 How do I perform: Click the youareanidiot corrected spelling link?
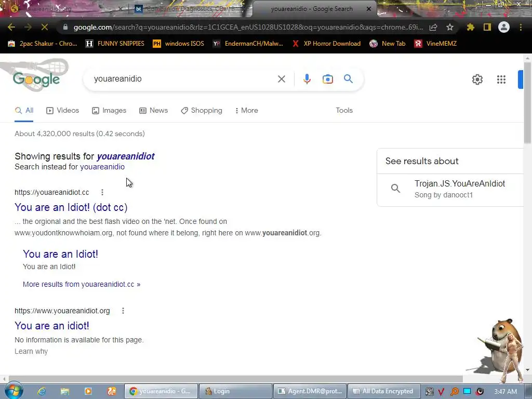pyautogui.click(x=126, y=156)
